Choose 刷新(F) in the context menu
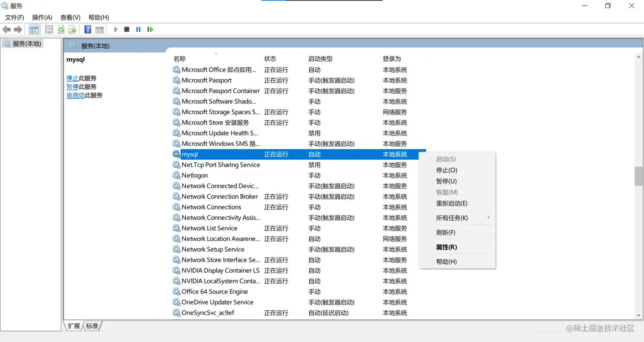644x342 pixels. point(457,233)
